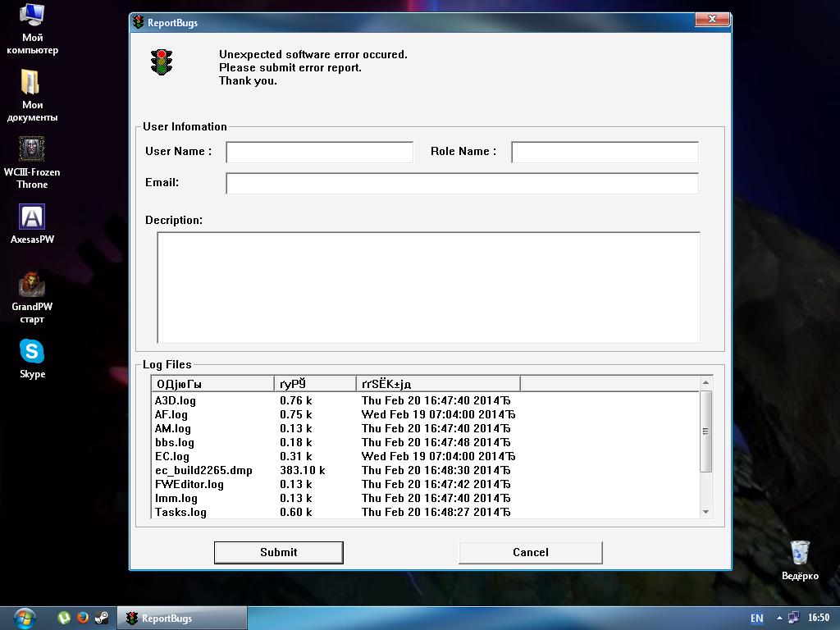Click the log list scrollbar thumb
Image resolution: width=840 pixels, height=630 pixels.
point(705,431)
